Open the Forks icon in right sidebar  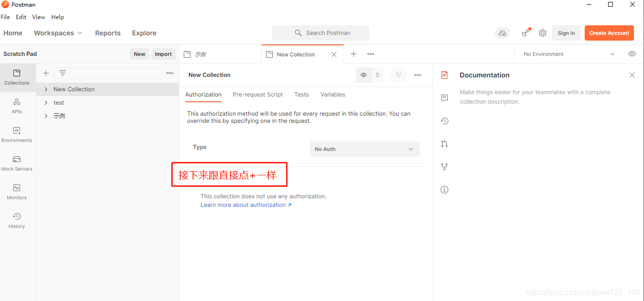click(444, 167)
